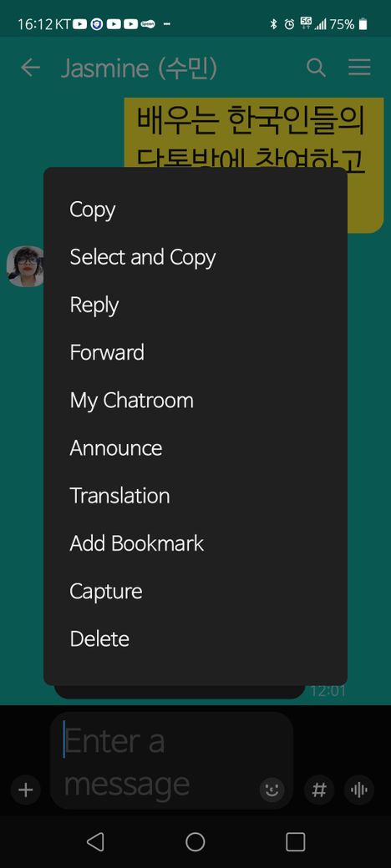
Task: Open the hamburger chat menu icon
Action: coord(359,68)
